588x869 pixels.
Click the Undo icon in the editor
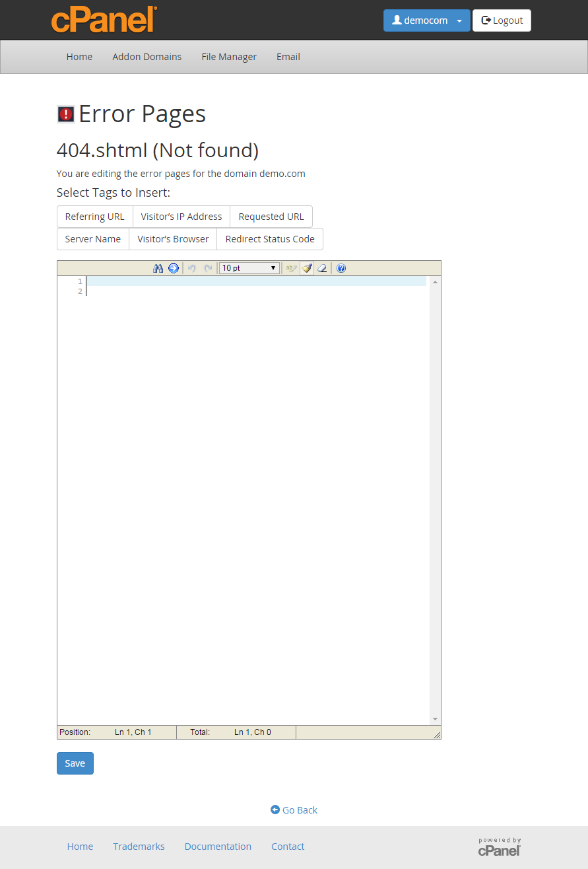pyautogui.click(x=191, y=268)
